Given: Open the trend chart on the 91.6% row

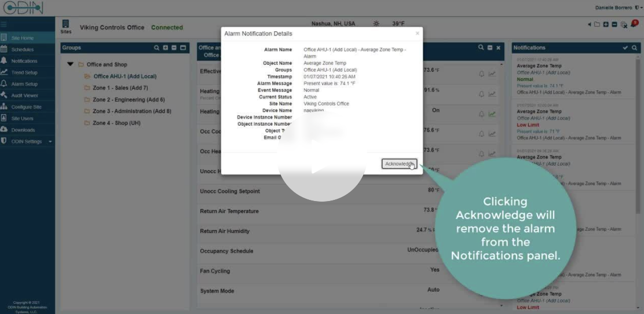Looking at the screenshot, I should pos(492,94).
